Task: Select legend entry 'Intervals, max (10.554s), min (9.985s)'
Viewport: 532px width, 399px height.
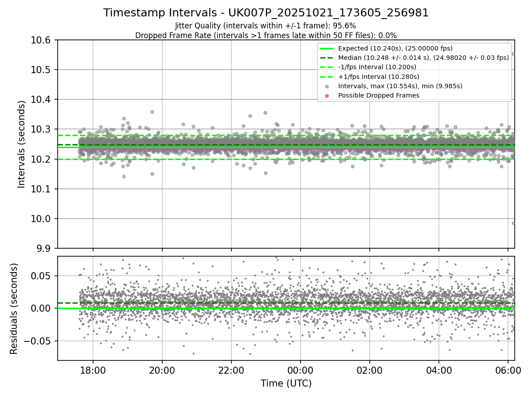Action: [x=400, y=86]
